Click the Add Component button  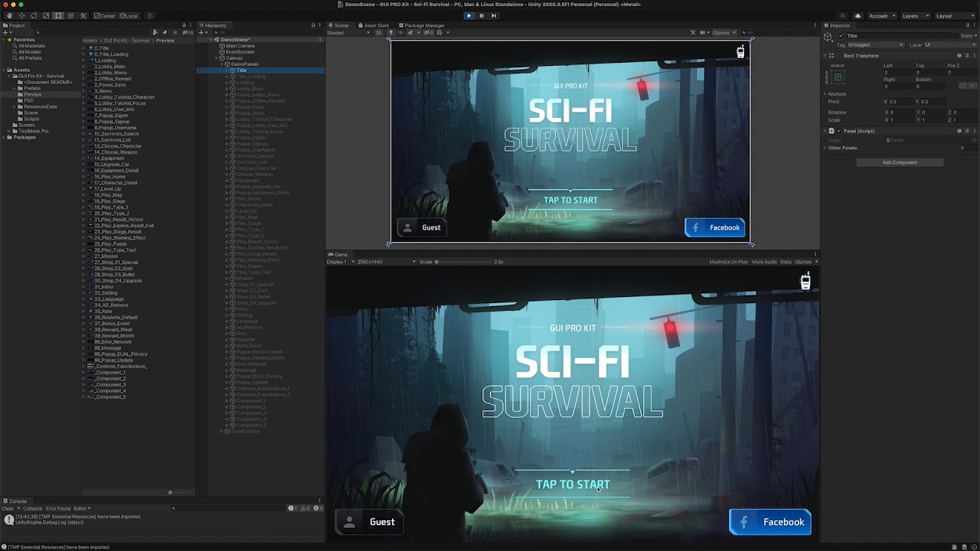(900, 162)
